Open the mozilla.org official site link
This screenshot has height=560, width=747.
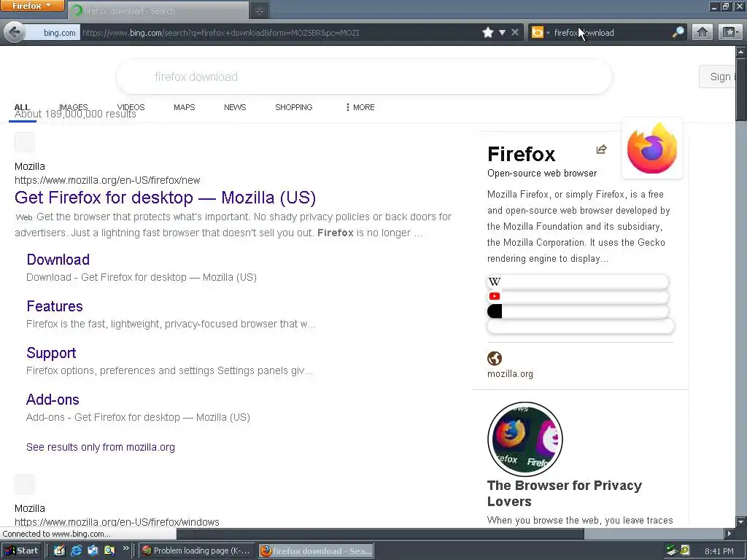(510, 374)
